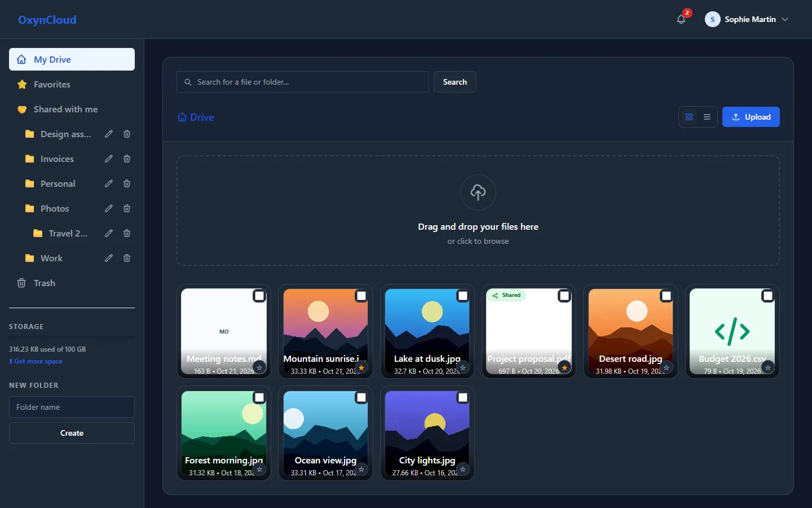The width and height of the screenshot is (812, 508).
Task: Open the Trash section
Action: (x=72, y=283)
